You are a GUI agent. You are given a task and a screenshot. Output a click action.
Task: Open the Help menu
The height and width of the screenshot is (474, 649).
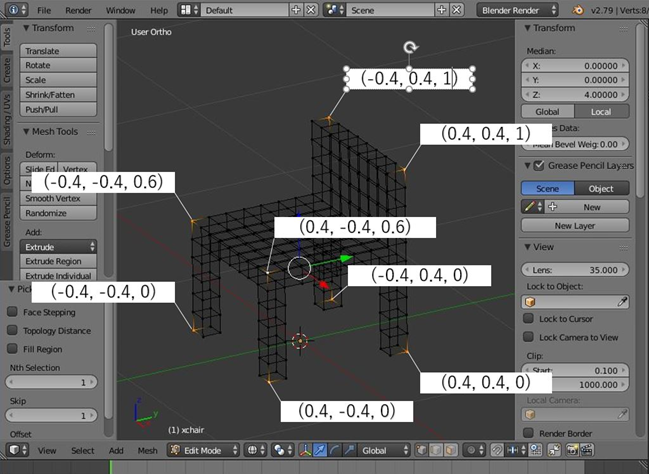pyautogui.click(x=159, y=10)
